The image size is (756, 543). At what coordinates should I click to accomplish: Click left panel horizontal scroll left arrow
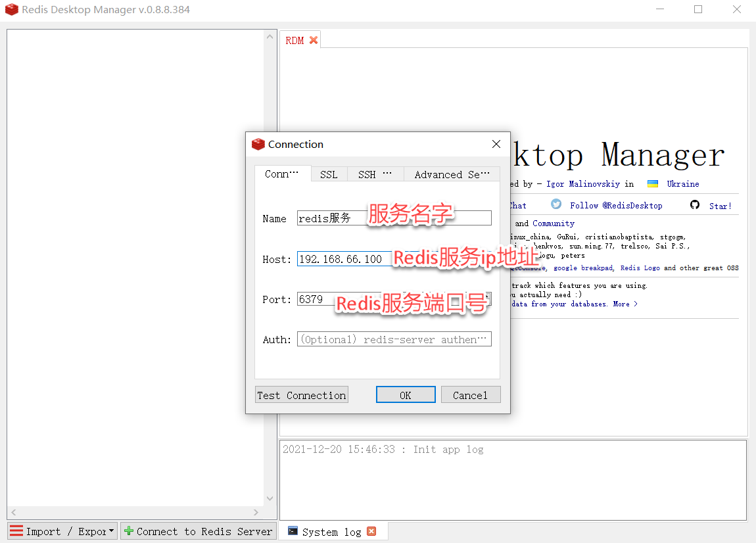(x=14, y=512)
